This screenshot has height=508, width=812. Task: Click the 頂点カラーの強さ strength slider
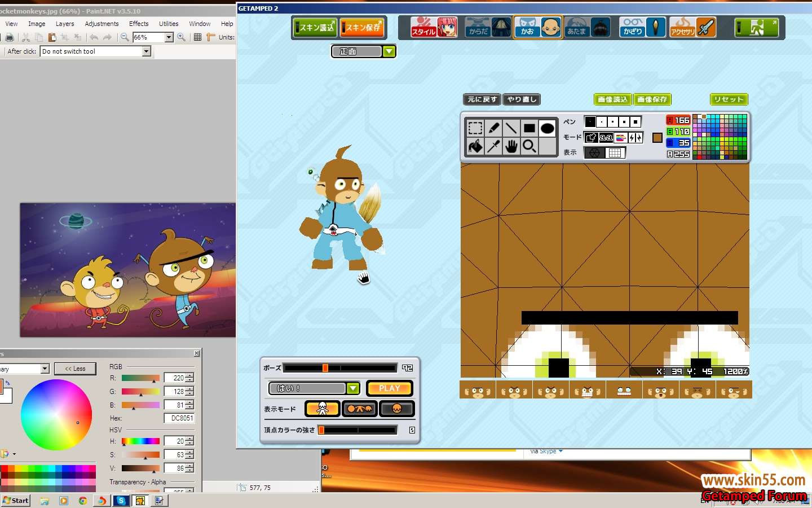pyautogui.click(x=358, y=430)
